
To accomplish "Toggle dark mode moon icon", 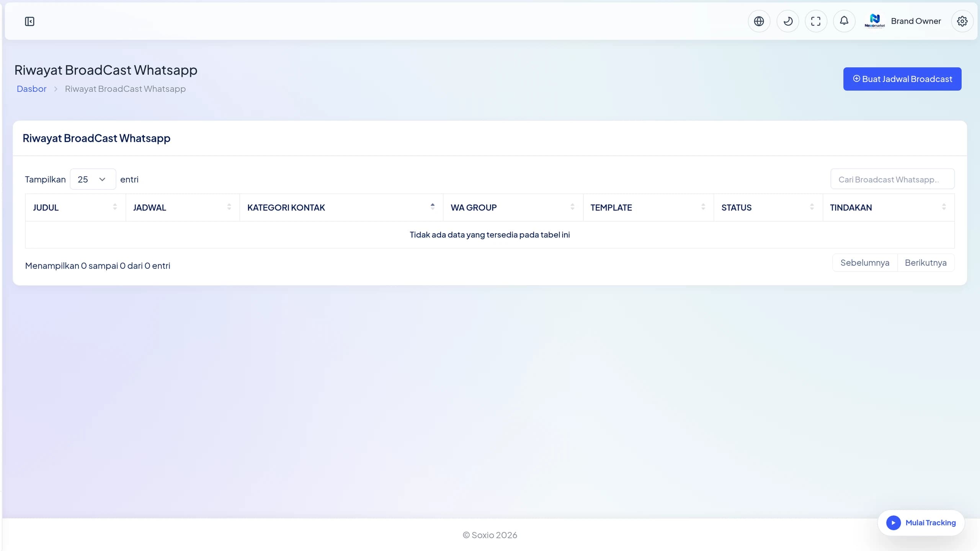I will coord(787,21).
